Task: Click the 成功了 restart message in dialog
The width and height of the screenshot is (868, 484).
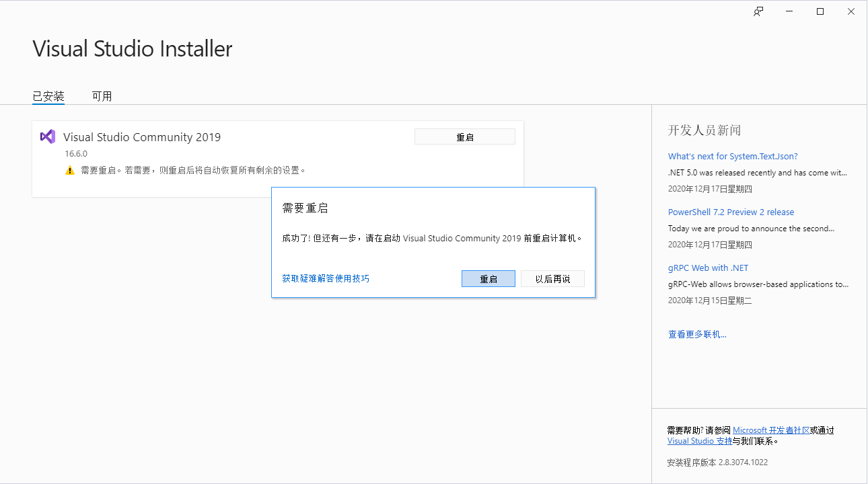Action: (x=432, y=238)
